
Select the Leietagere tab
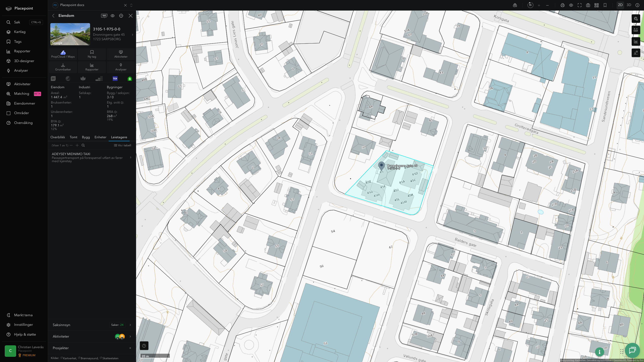(x=119, y=137)
